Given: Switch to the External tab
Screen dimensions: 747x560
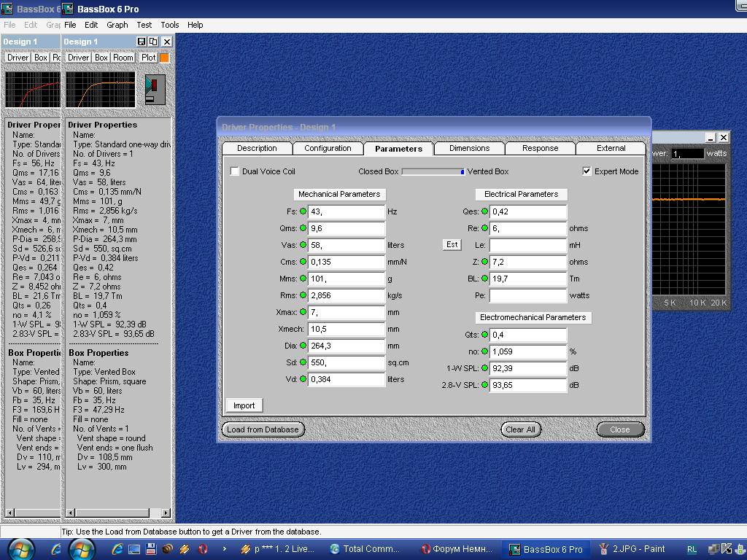Looking at the screenshot, I should click(x=611, y=149).
